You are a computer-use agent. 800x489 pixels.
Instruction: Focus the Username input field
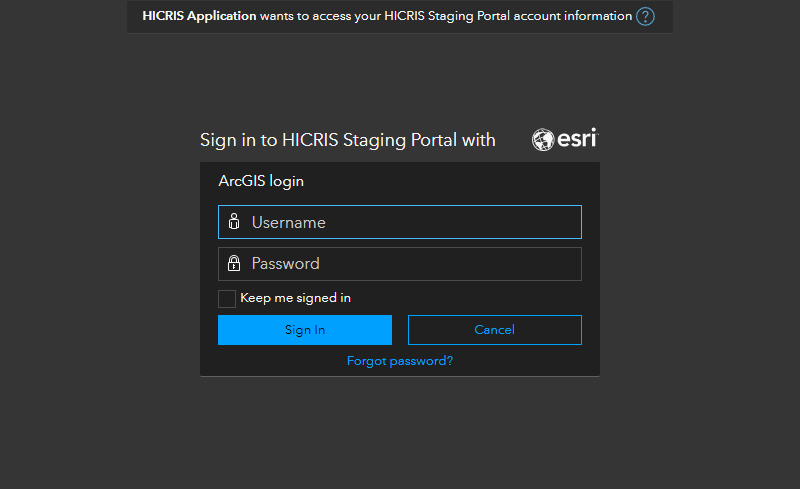(x=399, y=222)
